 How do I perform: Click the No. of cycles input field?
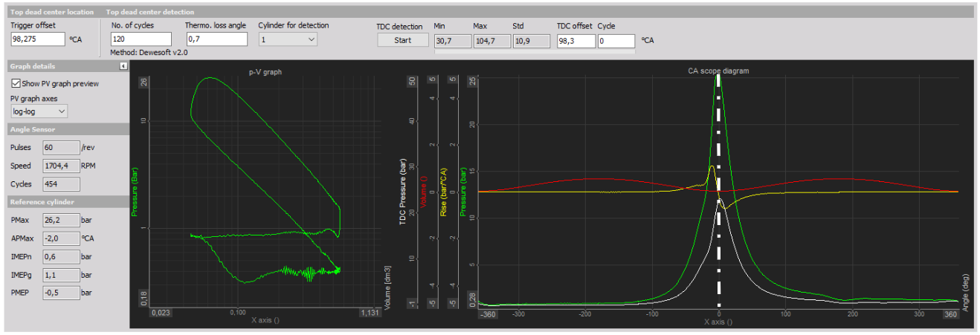141,39
